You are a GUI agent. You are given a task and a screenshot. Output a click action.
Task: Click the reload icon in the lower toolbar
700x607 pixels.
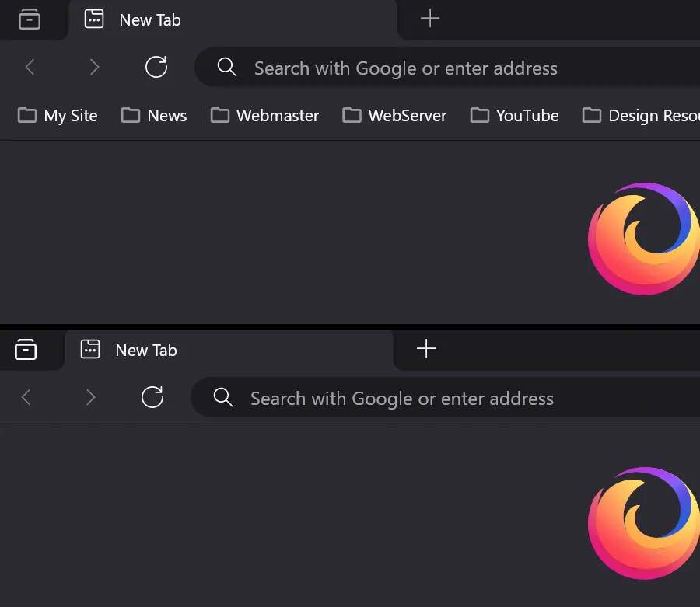[152, 397]
